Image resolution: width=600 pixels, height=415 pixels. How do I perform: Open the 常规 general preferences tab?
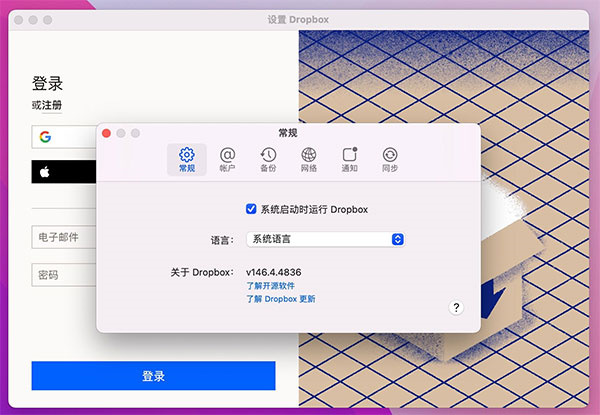[x=187, y=159]
